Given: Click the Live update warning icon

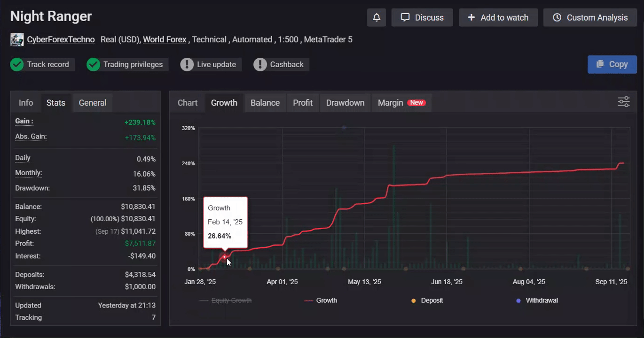Looking at the screenshot, I should click(x=187, y=64).
